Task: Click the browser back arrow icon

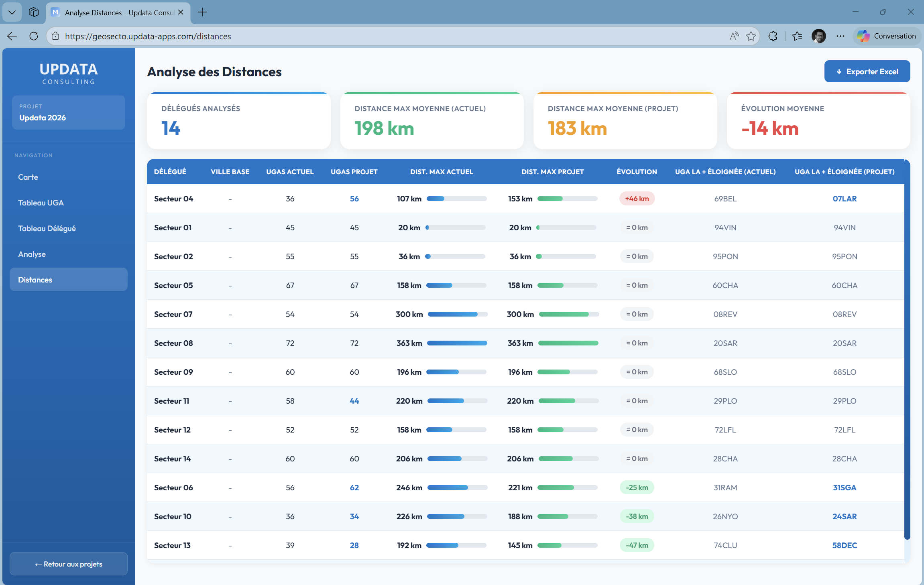Action: click(x=12, y=36)
